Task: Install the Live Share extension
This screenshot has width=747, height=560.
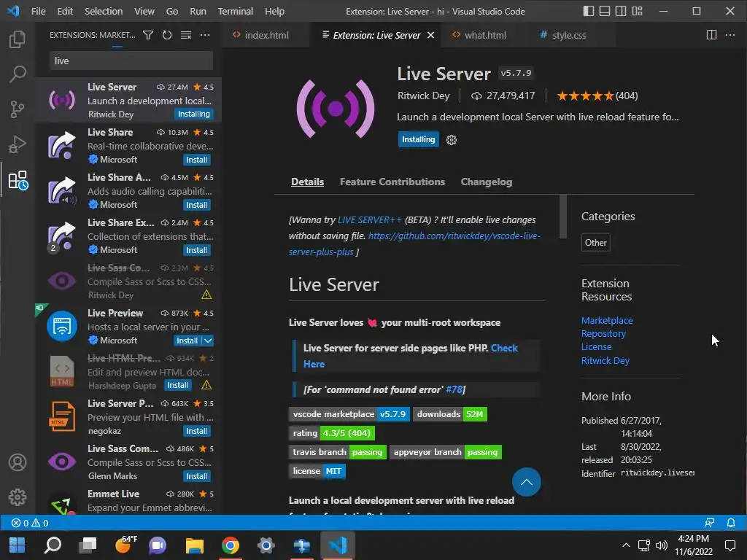Action: click(x=197, y=160)
